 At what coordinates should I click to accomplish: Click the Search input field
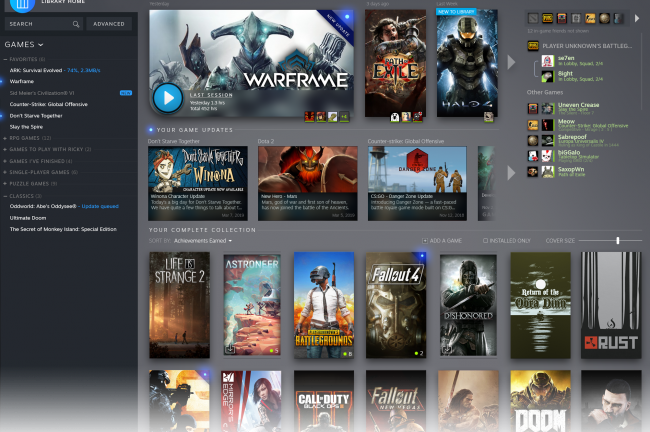[x=44, y=24]
